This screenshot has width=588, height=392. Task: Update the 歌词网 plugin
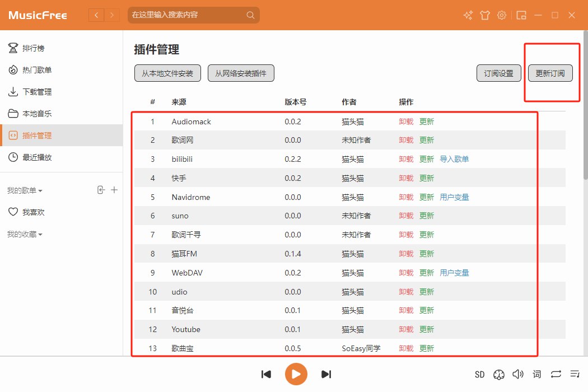click(427, 140)
